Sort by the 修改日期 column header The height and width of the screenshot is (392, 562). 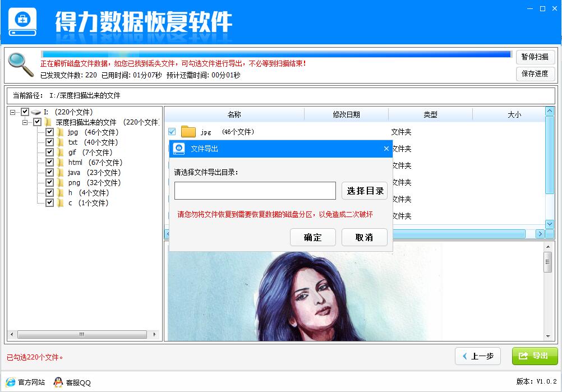click(346, 114)
